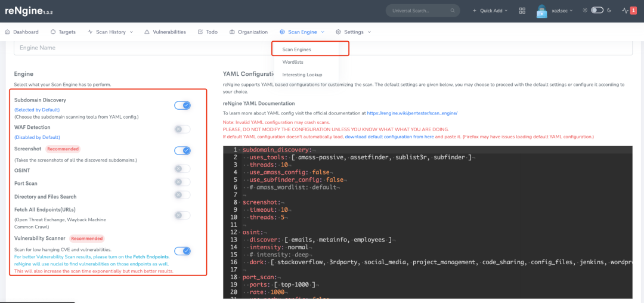Select Interesting Lookup menu entry
Image resolution: width=644 pixels, height=303 pixels.
302,75
